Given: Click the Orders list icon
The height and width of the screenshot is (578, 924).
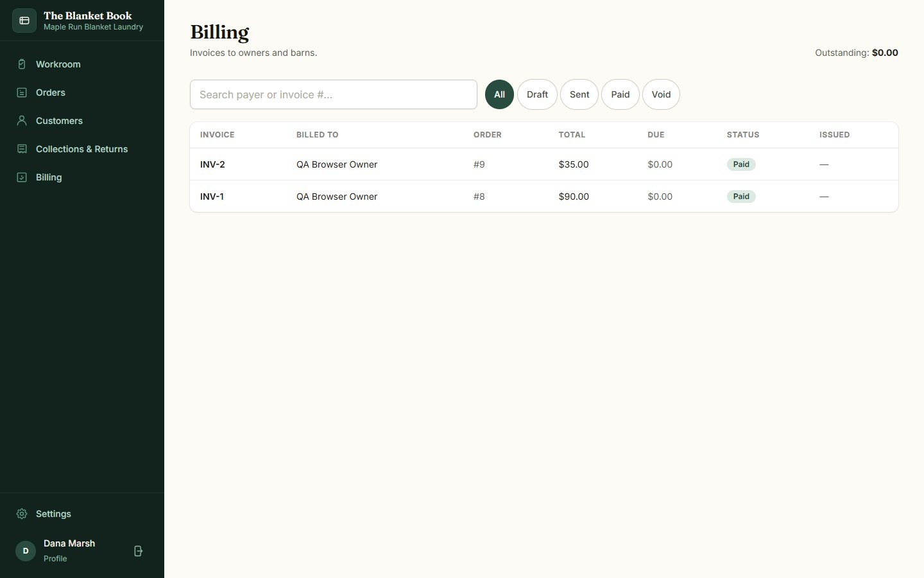Looking at the screenshot, I should click(22, 92).
